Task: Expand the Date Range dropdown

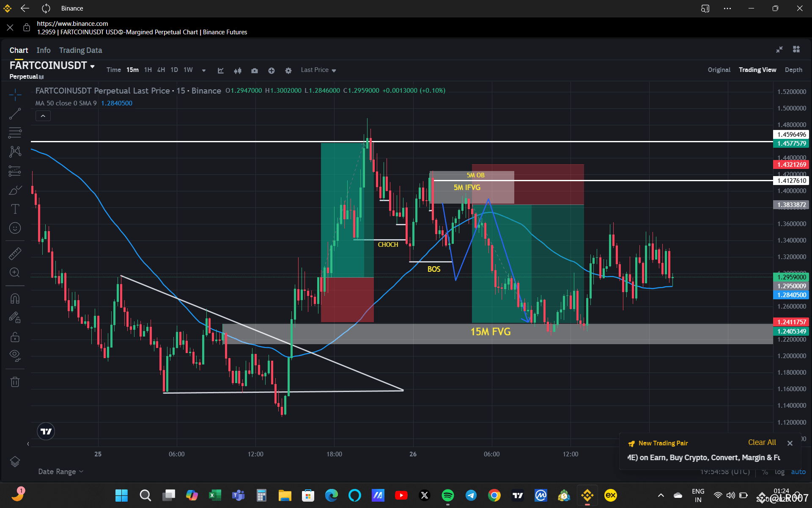Action: [x=61, y=472]
